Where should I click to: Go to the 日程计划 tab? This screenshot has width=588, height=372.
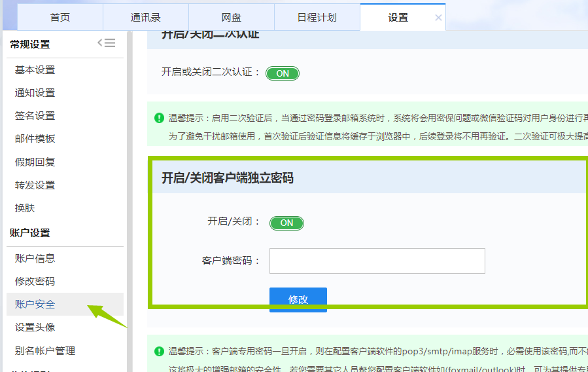click(x=317, y=18)
